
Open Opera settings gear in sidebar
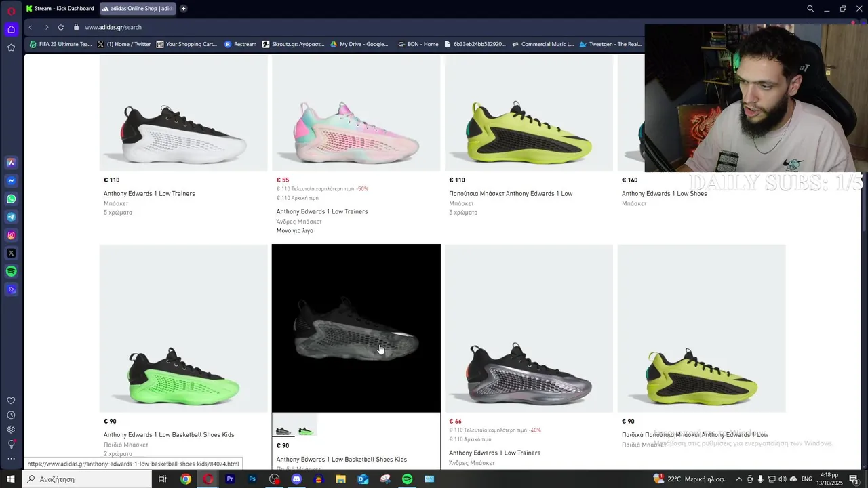(11, 430)
